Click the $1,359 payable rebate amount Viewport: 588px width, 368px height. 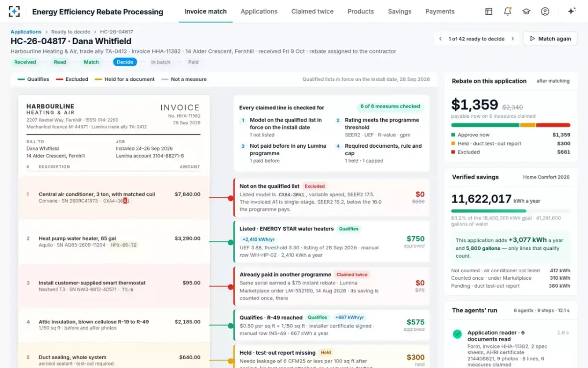474,105
